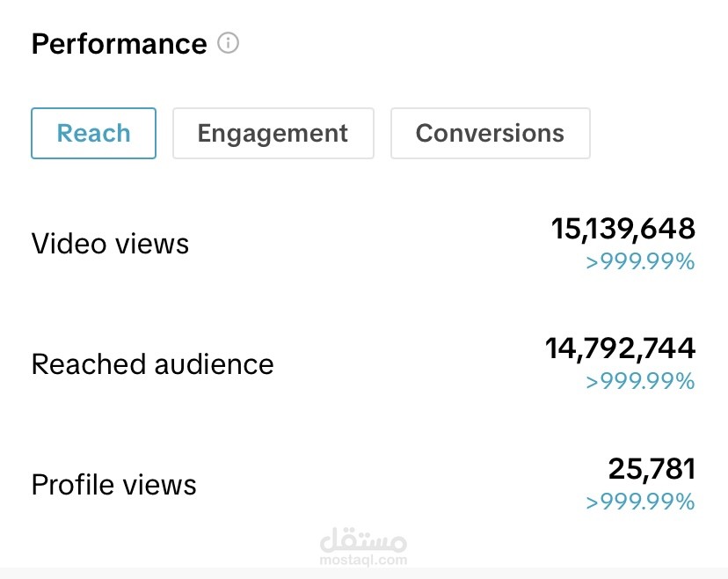Click the Arabic mostaql watermark logo
Image resolution: width=728 pixels, height=579 pixels.
[x=364, y=539]
